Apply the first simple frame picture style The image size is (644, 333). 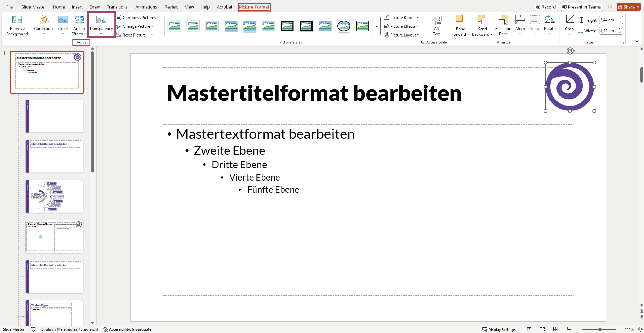point(174,26)
